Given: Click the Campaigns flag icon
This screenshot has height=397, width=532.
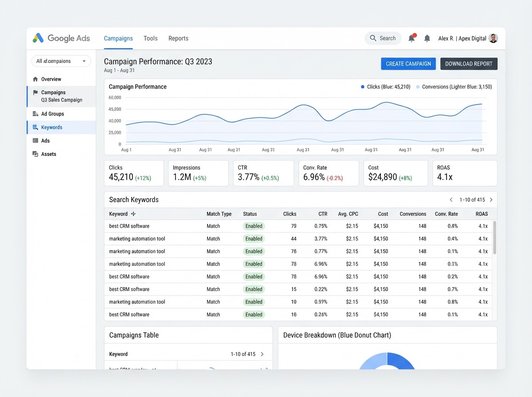Looking at the screenshot, I should [x=35, y=93].
